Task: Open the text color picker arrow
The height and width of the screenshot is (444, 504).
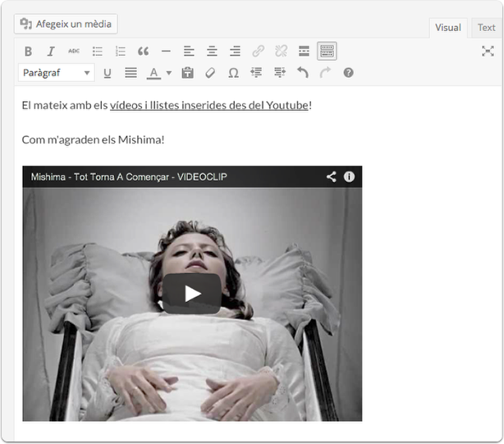Action: point(169,73)
